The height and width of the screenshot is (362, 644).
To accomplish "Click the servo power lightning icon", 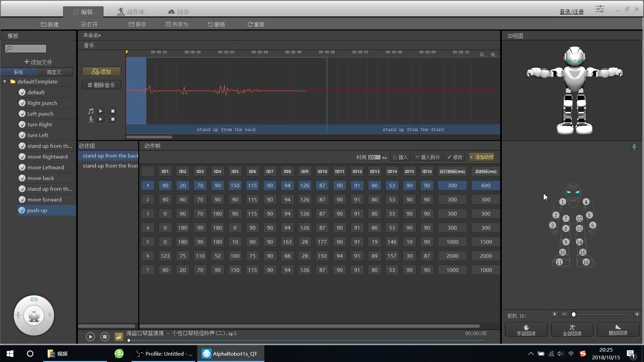I will pos(554,314).
